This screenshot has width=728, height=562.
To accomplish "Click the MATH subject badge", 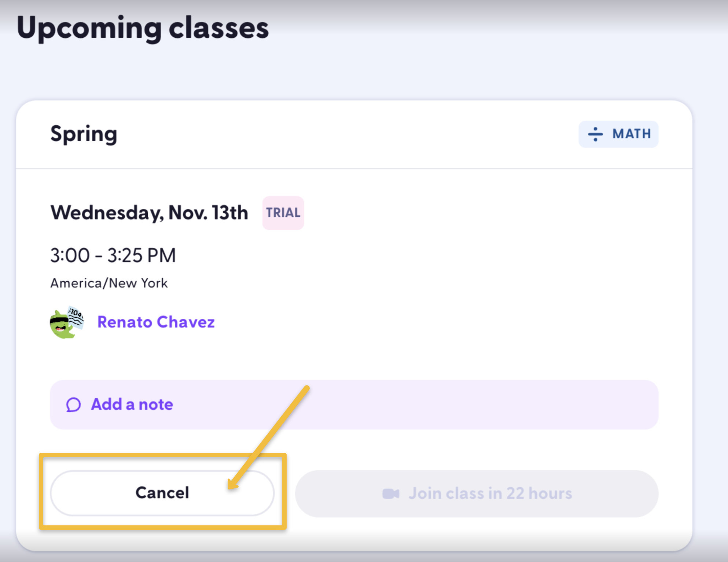I will click(618, 134).
